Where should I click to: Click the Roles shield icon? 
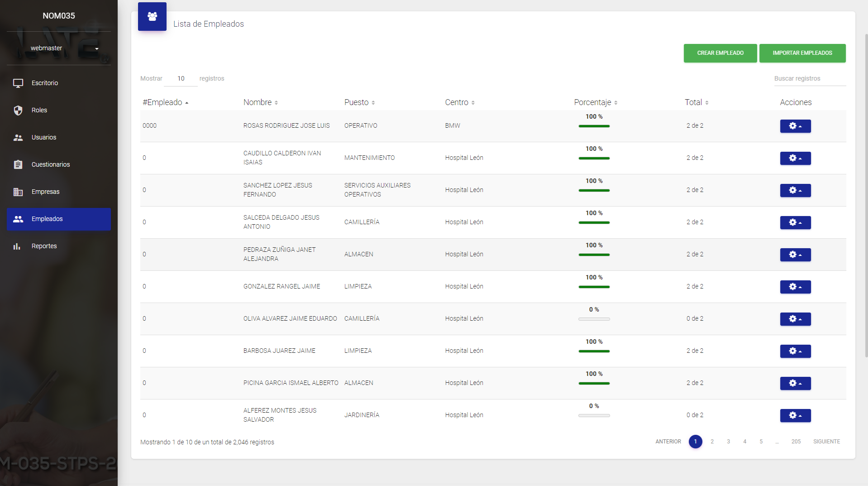pos(18,110)
